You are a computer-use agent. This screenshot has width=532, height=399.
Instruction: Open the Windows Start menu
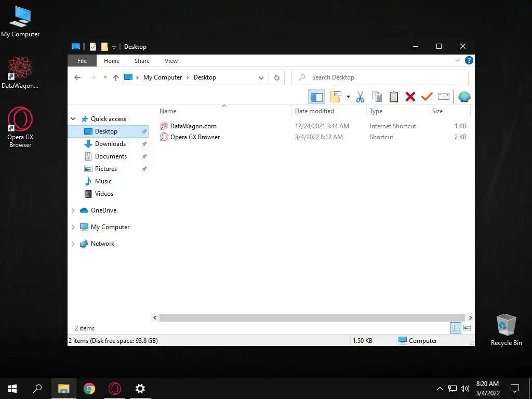(12, 389)
